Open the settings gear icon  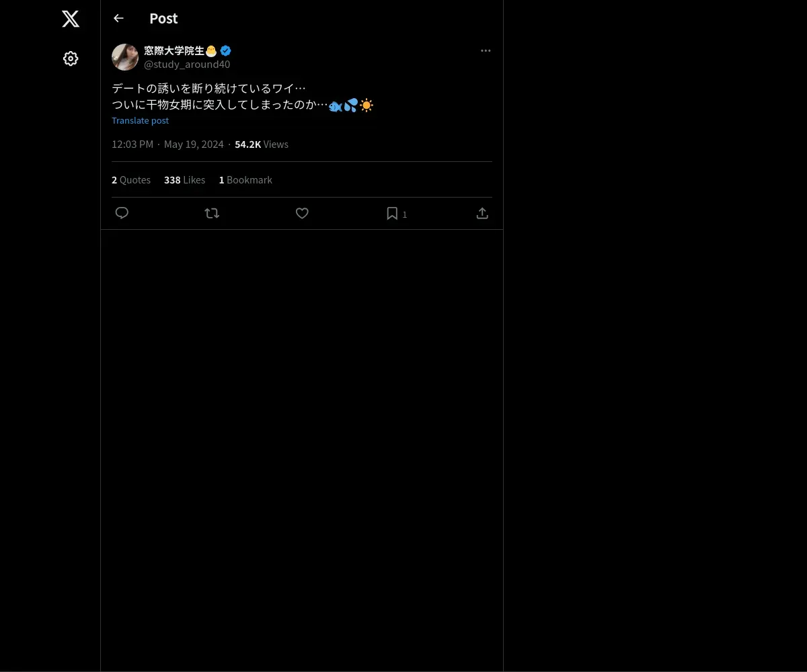pyautogui.click(x=71, y=58)
